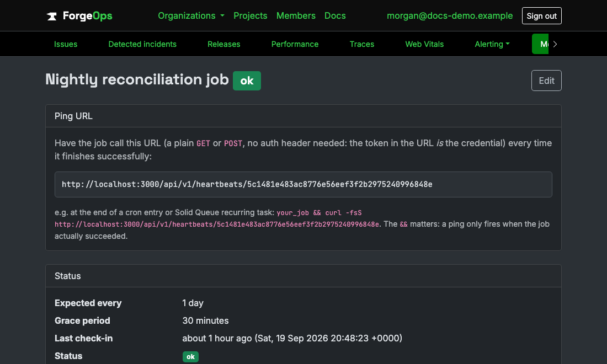Click the '30 minutes' value
The height and width of the screenshot is (364, 607).
coord(205,320)
